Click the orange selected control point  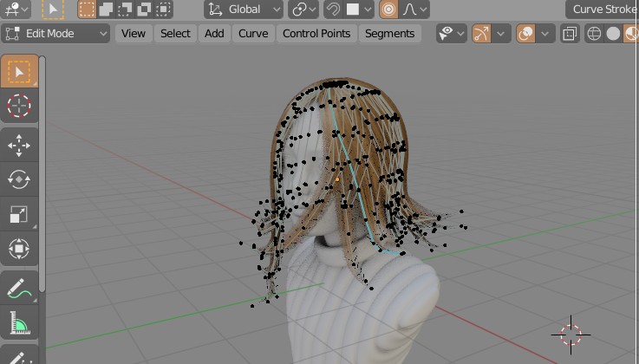(x=337, y=179)
